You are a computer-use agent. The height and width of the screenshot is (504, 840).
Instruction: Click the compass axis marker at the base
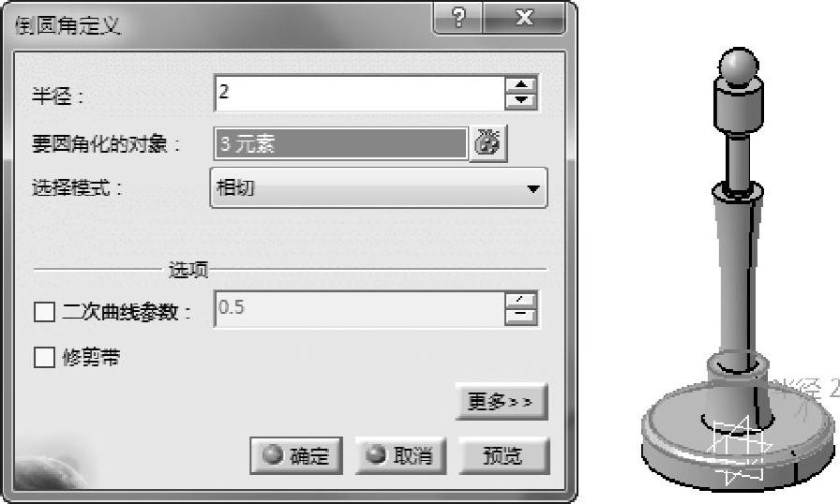tap(740, 447)
